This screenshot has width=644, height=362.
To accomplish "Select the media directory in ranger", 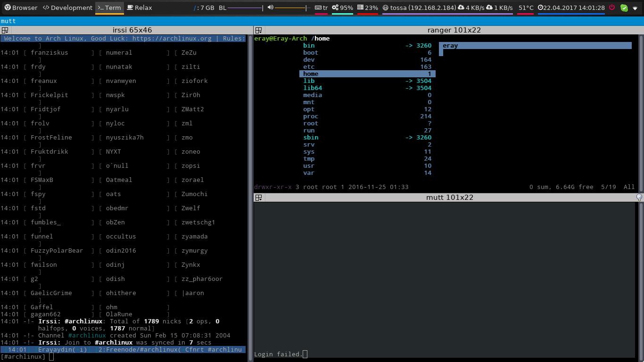I will pos(367,95).
